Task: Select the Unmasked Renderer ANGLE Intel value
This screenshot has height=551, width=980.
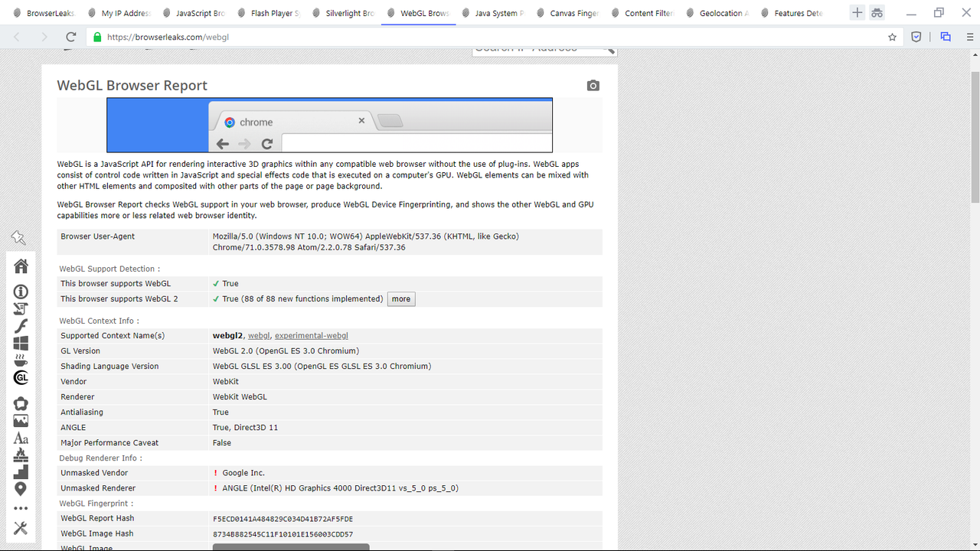Action: (x=340, y=488)
